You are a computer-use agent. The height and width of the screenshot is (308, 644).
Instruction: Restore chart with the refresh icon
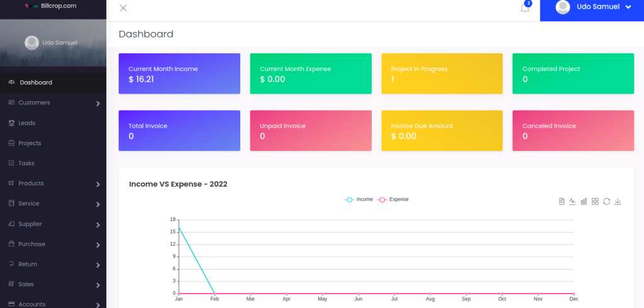point(606,201)
